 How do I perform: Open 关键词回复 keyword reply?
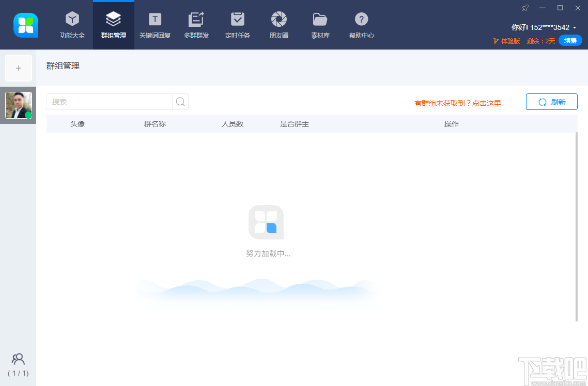pyautogui.click(x=155, y=25)
